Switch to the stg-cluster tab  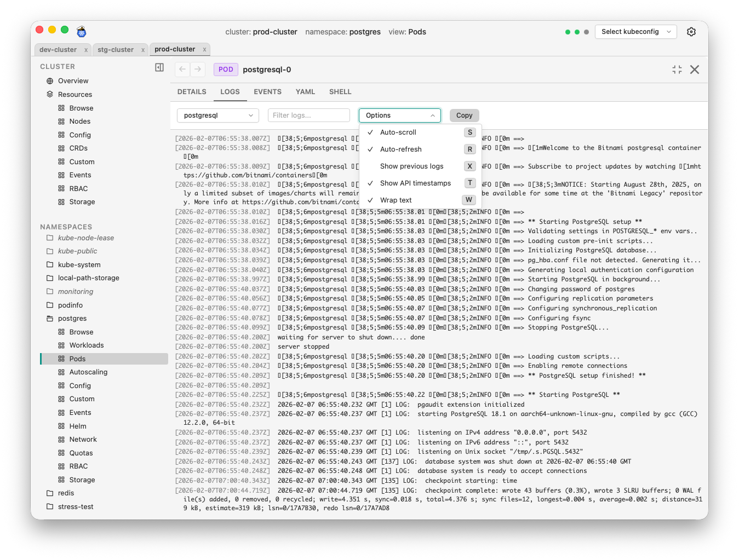117,49
